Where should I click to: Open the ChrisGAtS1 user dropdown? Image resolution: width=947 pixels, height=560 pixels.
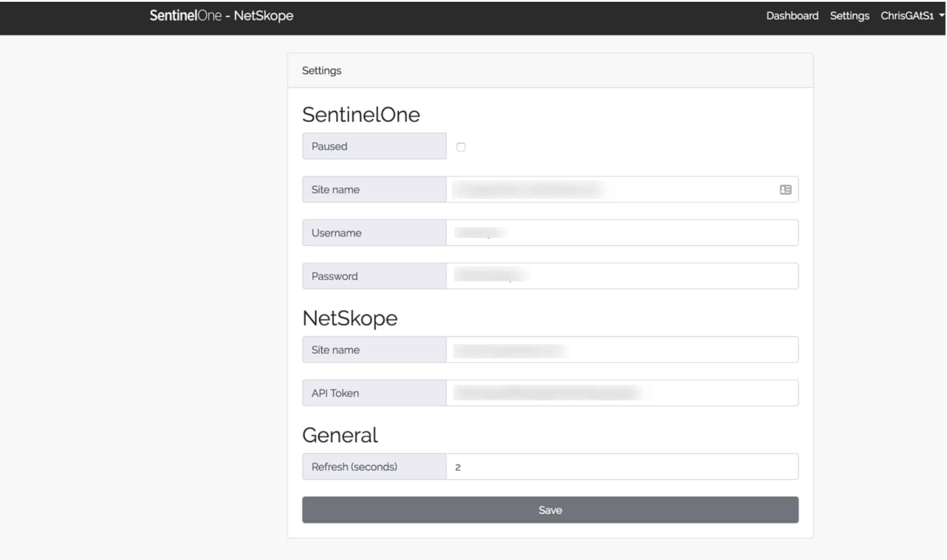tap(911, 16)
